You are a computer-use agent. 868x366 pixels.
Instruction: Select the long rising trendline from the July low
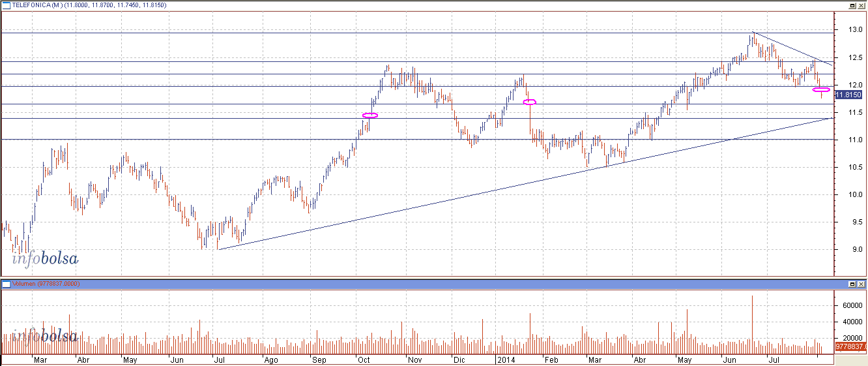click(525, 183)
